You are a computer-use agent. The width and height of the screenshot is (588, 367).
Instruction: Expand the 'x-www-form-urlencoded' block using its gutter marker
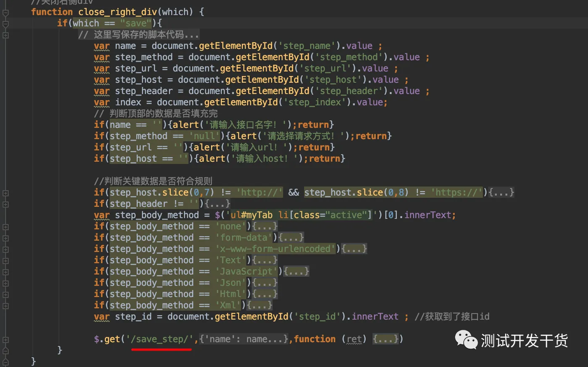pyautogui.click(x=5, y=250)
